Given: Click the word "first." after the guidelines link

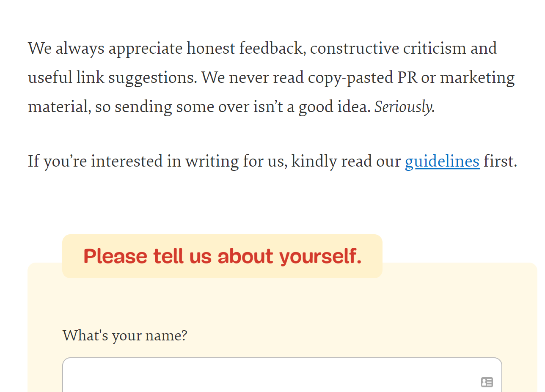Looking at the screenshot, I should coord(500,162).
